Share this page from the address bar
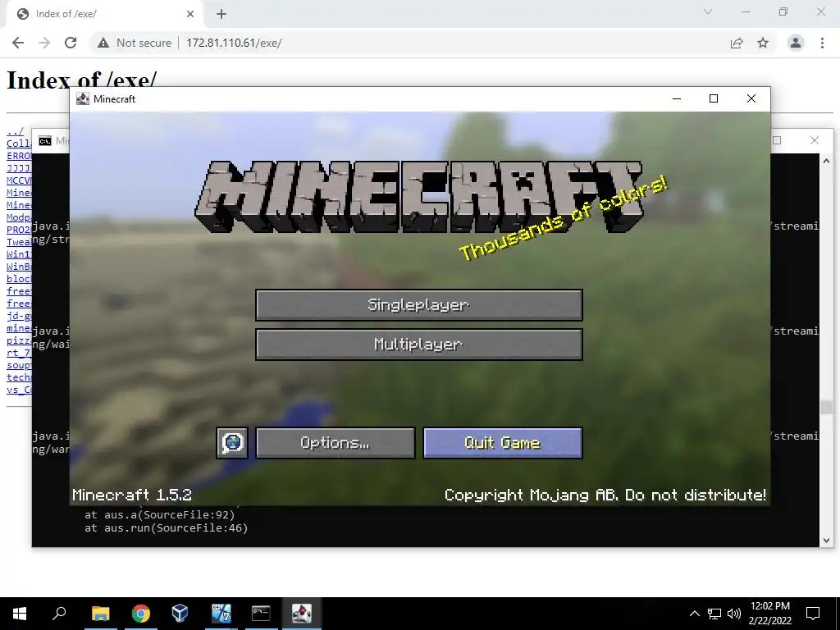The height and width of the screenshot is (630, 840). [x=737, y=43]
